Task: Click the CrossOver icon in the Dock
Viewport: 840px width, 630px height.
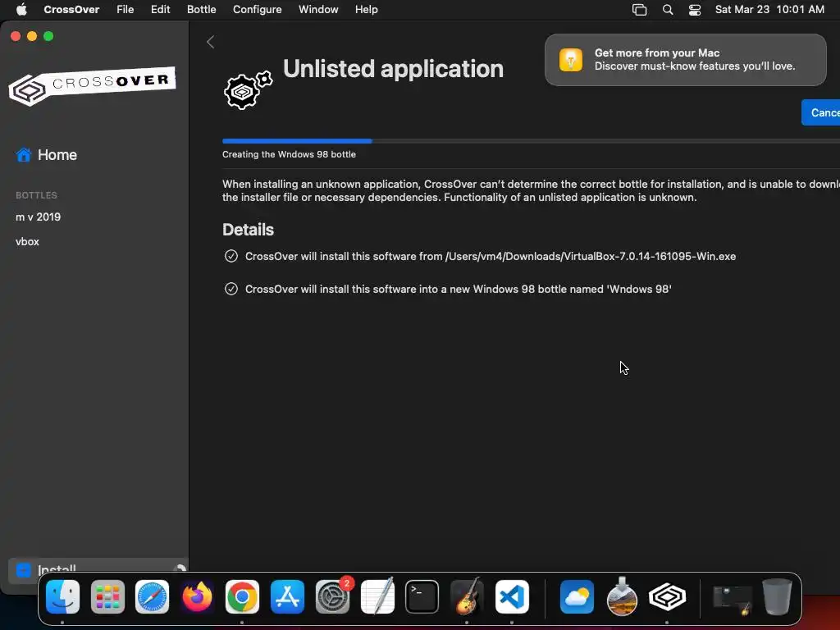Action: click(x=667, y=597)
